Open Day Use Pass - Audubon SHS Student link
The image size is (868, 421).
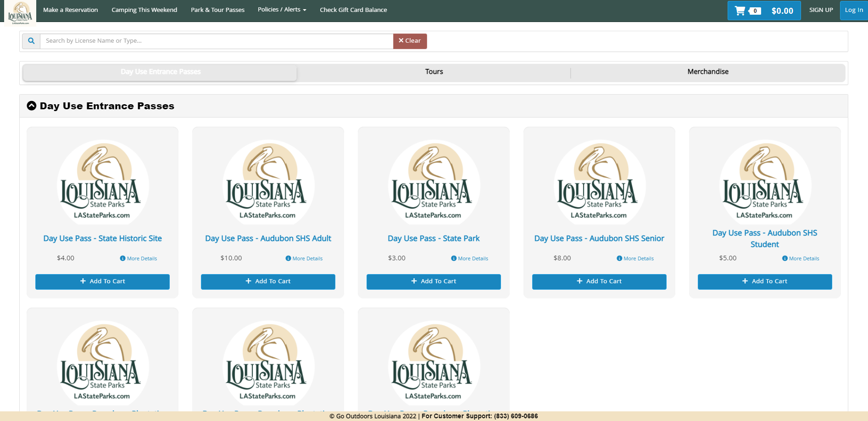[765, 238]
